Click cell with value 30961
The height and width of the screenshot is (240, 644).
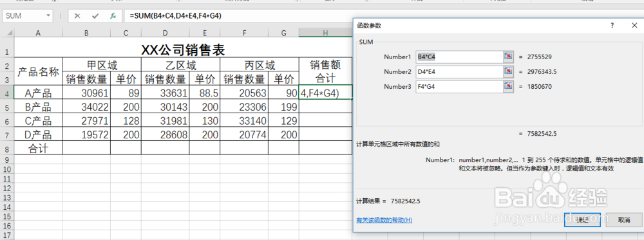coord(86,93)
